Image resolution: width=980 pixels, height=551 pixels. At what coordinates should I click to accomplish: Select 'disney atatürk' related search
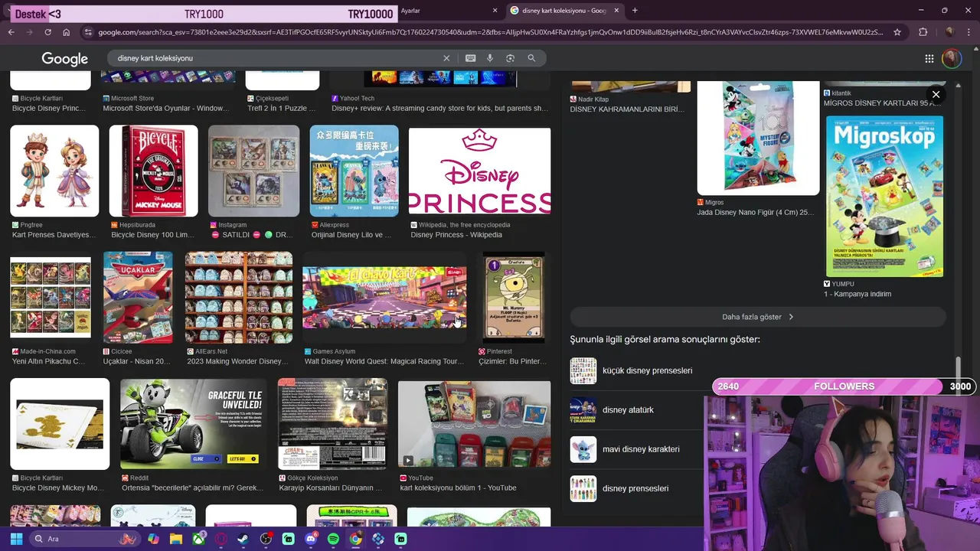point(612,410)
